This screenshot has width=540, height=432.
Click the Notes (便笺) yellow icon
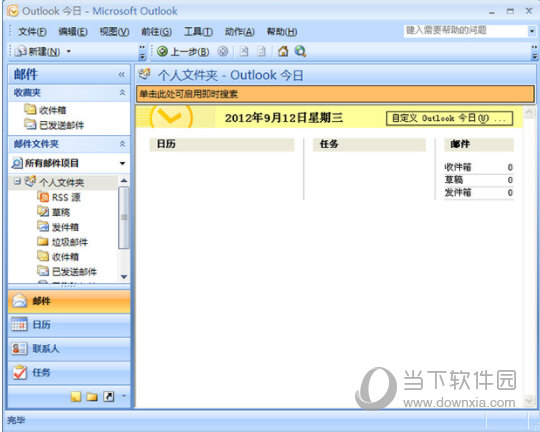click(x=76, y=397)
